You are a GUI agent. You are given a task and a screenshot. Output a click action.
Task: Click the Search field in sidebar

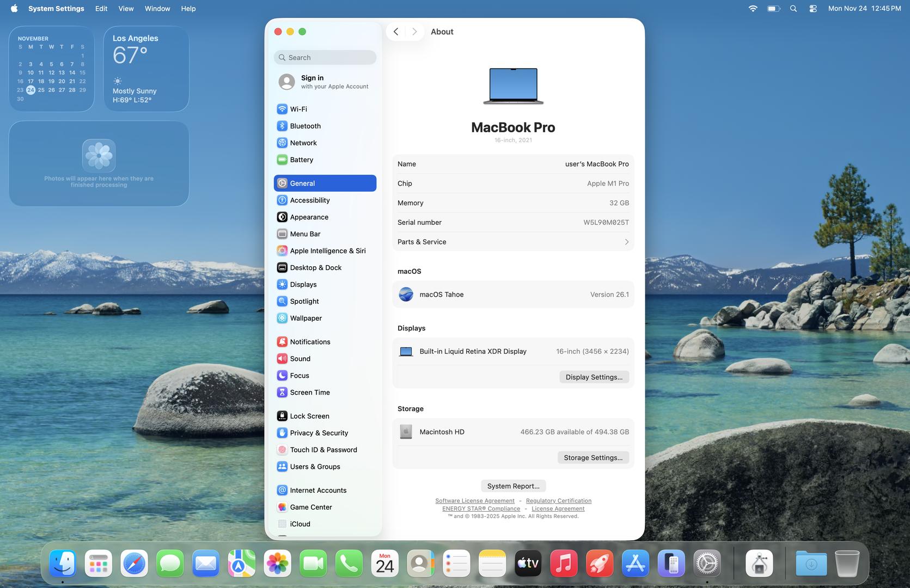(325, 58)
